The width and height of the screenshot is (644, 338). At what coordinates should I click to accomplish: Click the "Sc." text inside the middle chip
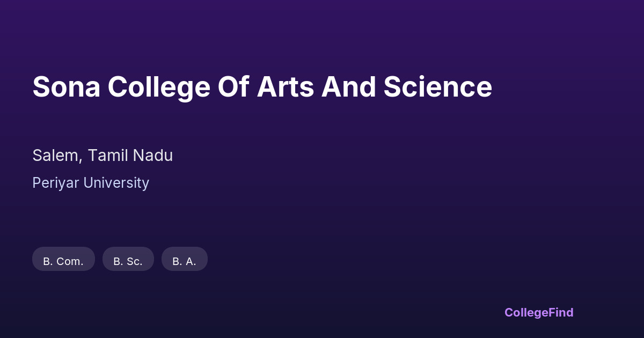click(135, 262)
